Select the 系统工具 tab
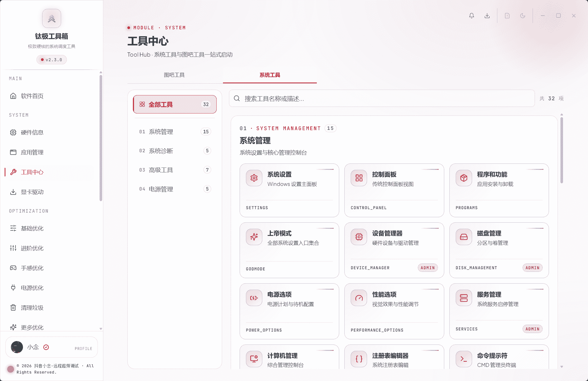Screen dimensions: 588x381 pos(270,75)
